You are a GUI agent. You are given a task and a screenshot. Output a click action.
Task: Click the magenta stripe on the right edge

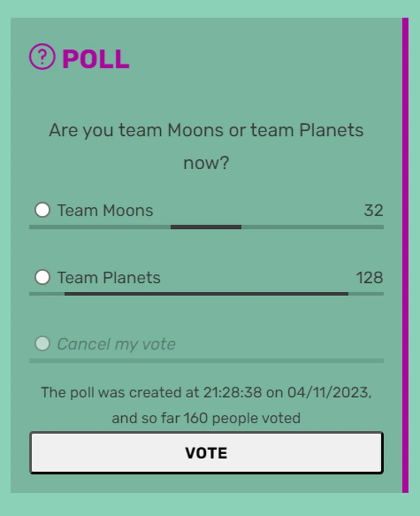404,256
